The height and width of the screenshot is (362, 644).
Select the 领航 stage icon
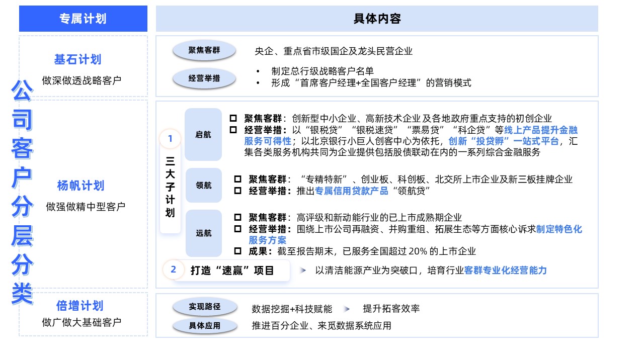(x=203, y=185)
